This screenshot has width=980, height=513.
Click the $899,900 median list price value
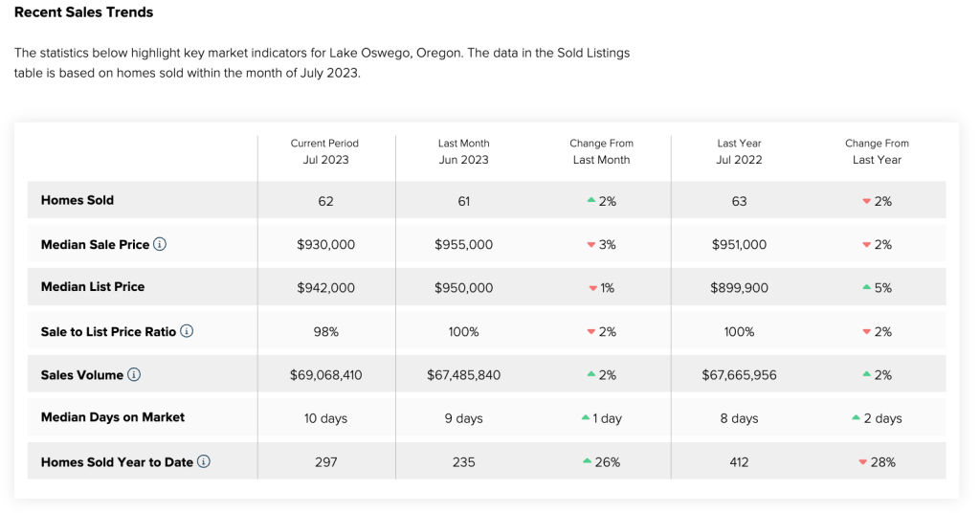click(x=739, y=288)
